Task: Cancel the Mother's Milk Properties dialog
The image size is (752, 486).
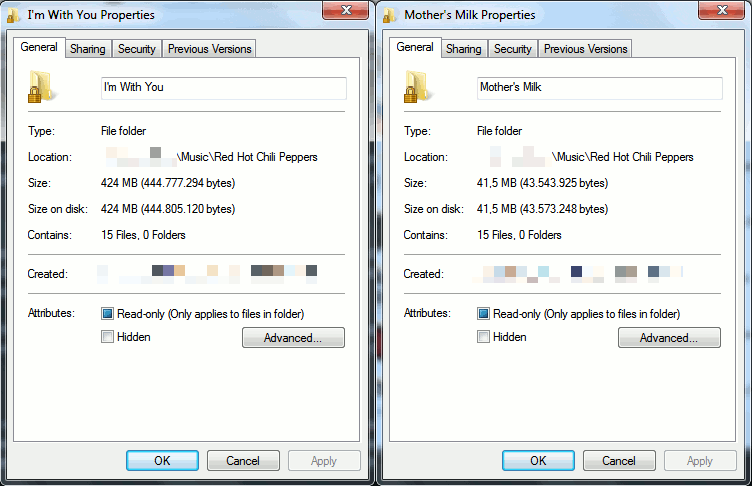Action: pyautogui.click(x=619, y=461)
